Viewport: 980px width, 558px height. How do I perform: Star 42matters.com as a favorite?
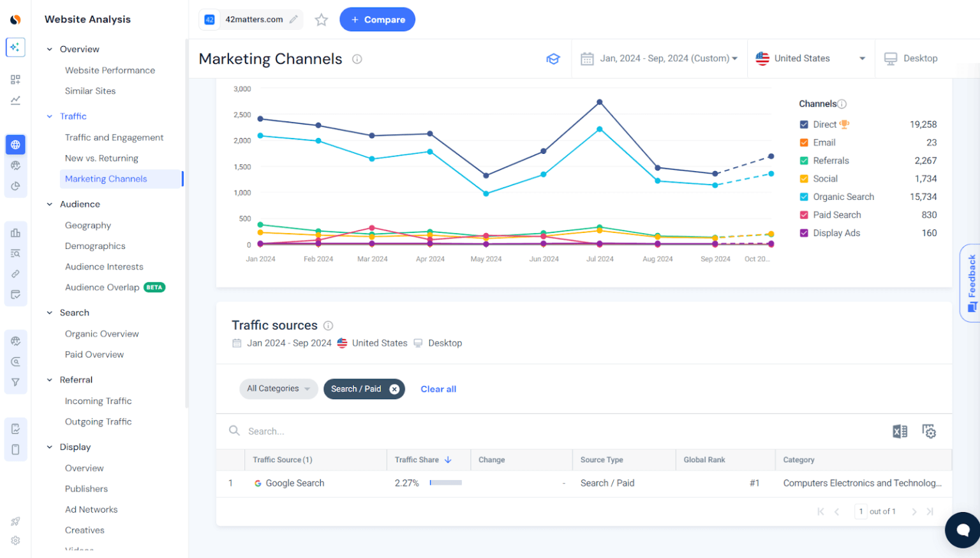tap(321, 20)
